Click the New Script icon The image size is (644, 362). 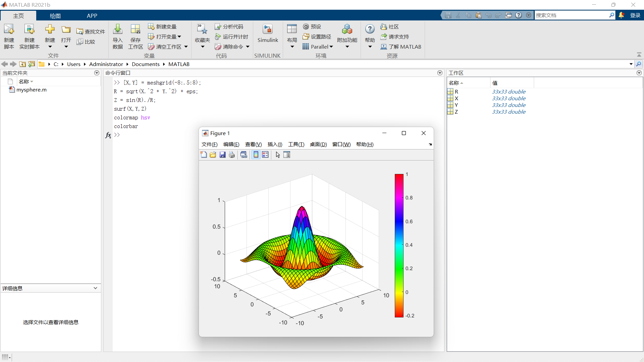tap(9, 29)
